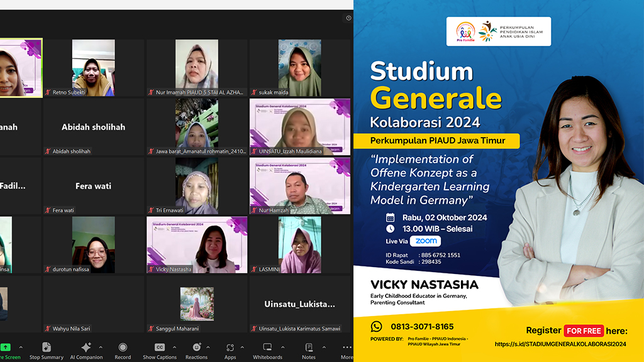Click the muted mic icon beside Vicky Nastasha
The width and height of the screenshot is (644, 362).
(x=151, y=269)
